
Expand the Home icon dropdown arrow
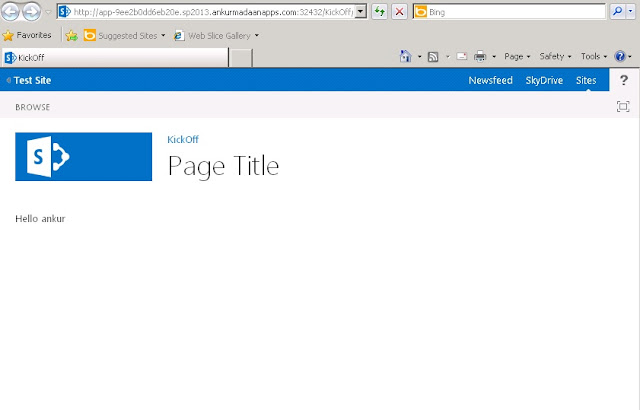419,56
